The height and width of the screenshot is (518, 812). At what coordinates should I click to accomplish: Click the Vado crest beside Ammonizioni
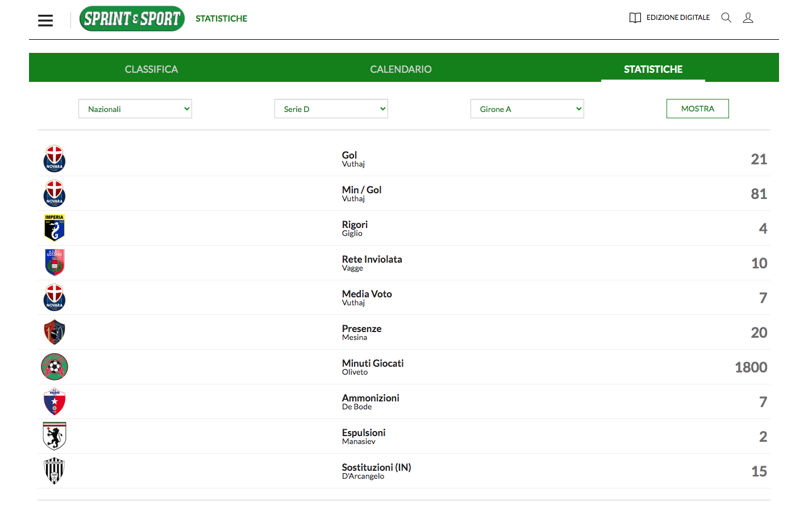(55, 401)
